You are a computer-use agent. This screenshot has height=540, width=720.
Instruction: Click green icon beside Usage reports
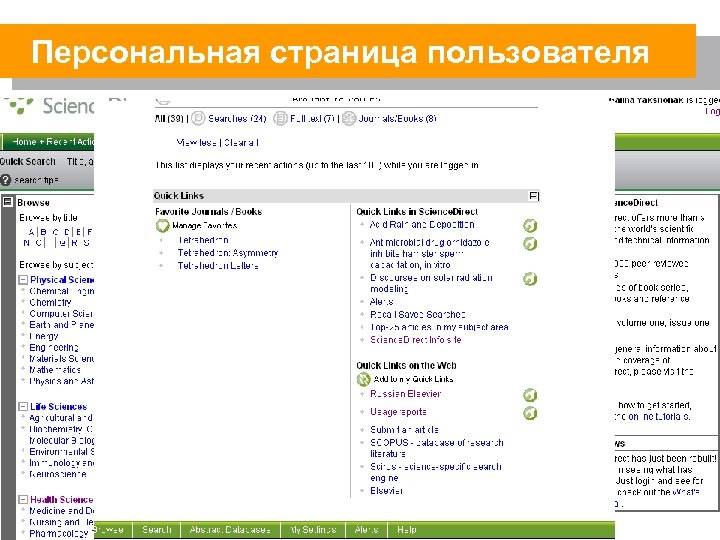pyautogui.click(x=530, y=413)
